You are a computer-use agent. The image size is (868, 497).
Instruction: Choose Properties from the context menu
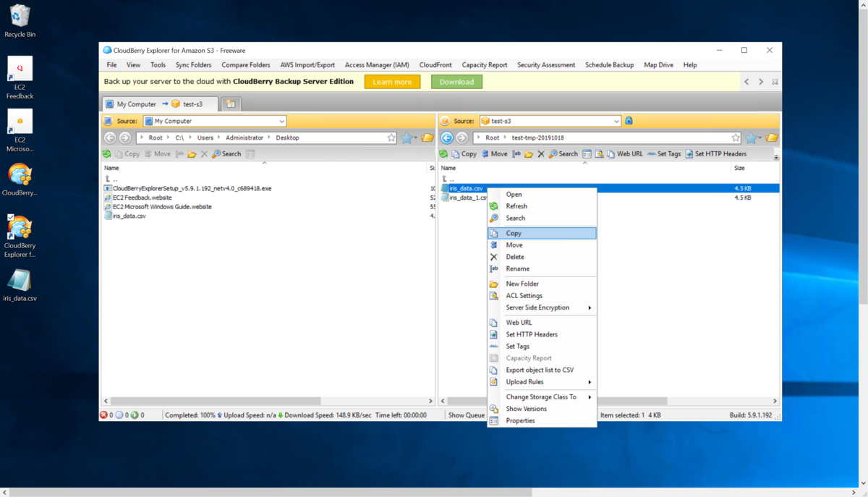542,420
